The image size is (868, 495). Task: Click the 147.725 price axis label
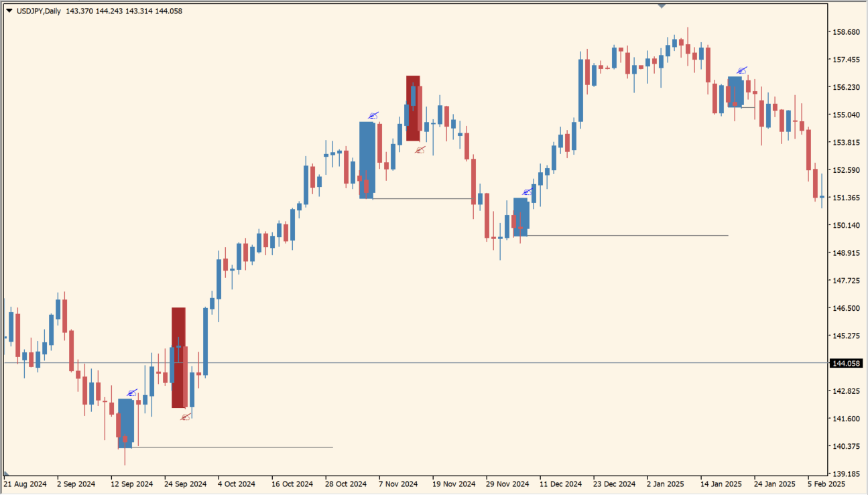846,281
